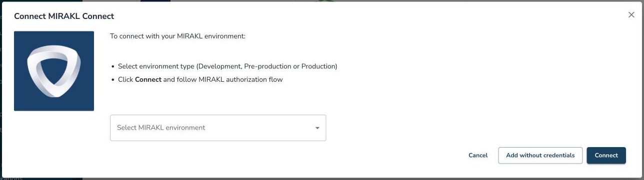Click the dark blue Connect button
Image resolution: width=644 pixels, height=180 pixels.
coord(606,155)
